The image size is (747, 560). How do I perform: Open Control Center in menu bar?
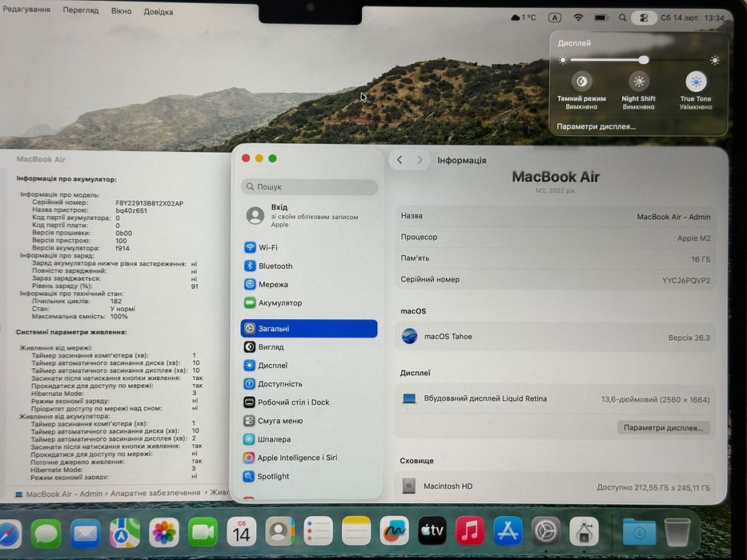click(x=644, y=18)
